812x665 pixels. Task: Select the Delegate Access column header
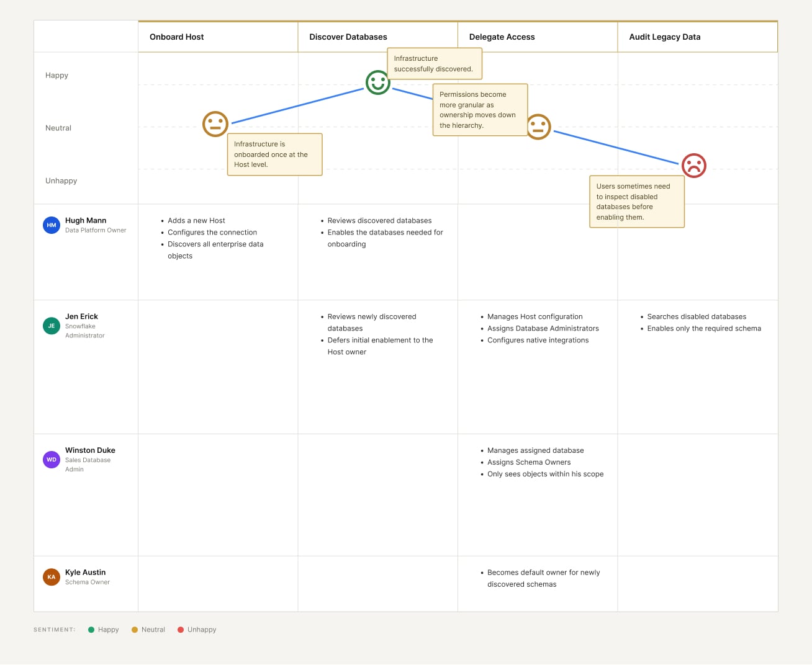click(538, 37)
